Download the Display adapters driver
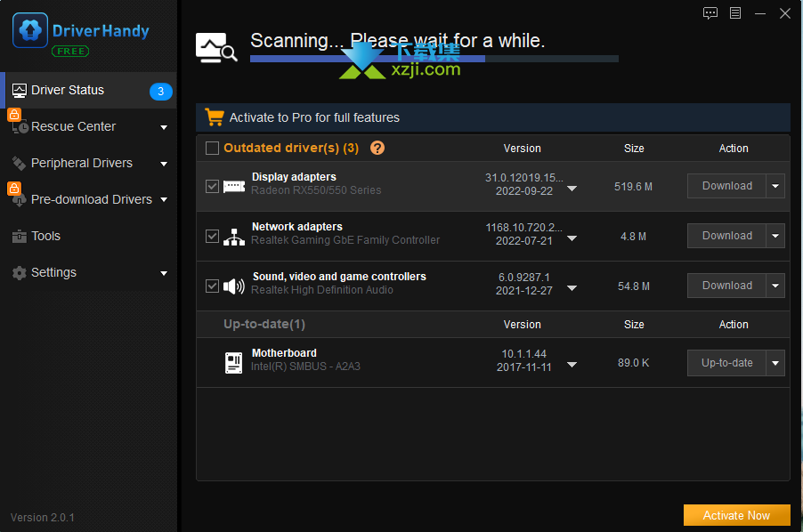803x532 pixels. pos(726,186)
